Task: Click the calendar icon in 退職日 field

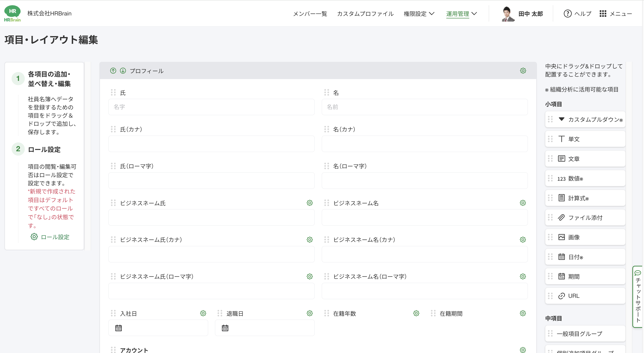Action: (x=225, y=328)
